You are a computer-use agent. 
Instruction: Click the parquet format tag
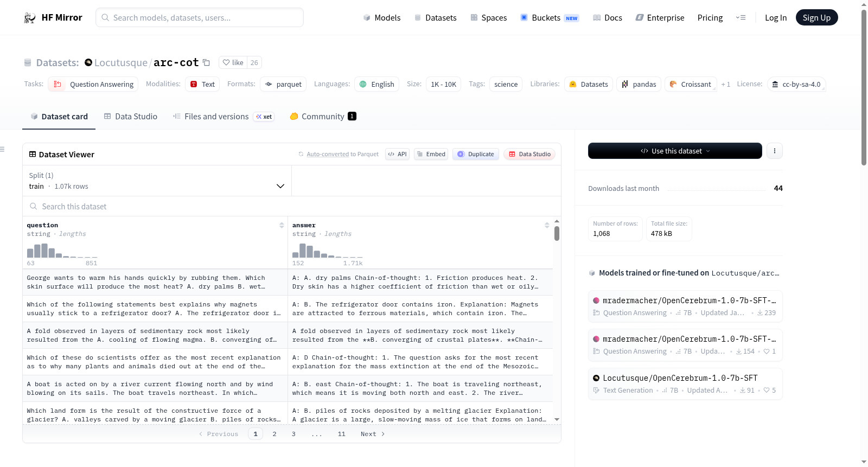coord(283,84)
